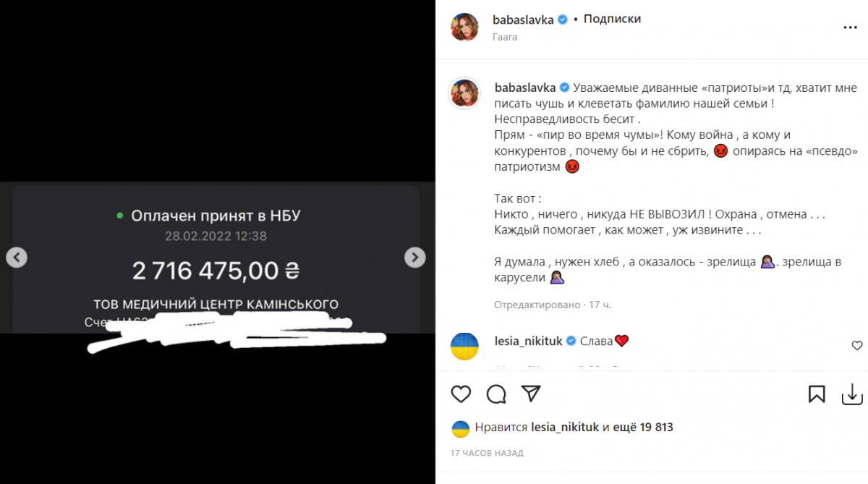
Task: Open comments via speech bubble icon
Action: tap(496, 394)
